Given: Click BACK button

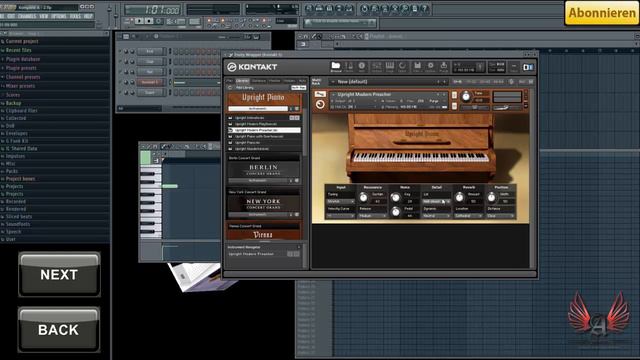Looking at the screenshot, I should click(x=59, y=329).
